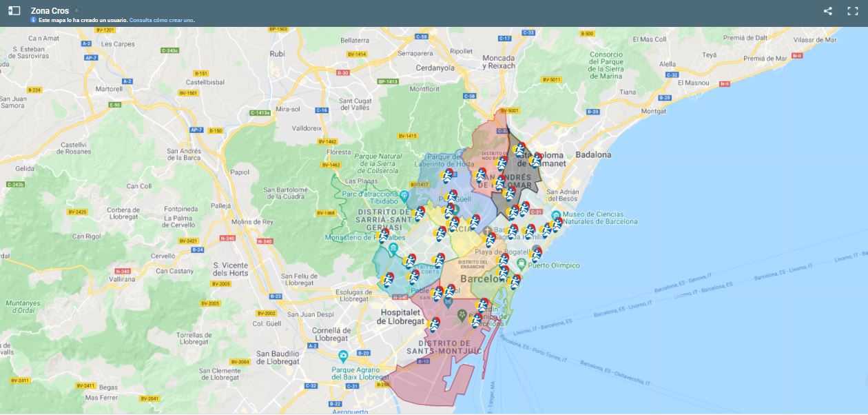Click the Jardín Botánico green park pin
This screenshot has height=415, width=868.
pos(462,315)
